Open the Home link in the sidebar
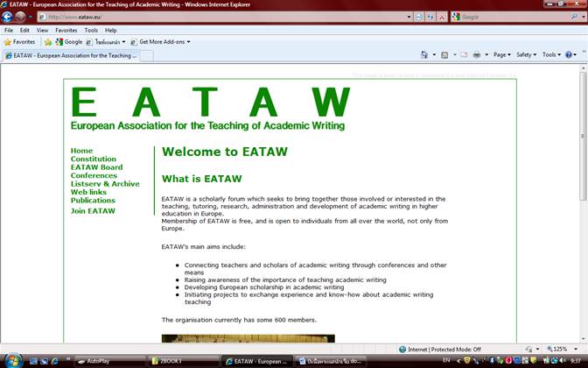Screen dimensions: 588x368 point(81,151)
